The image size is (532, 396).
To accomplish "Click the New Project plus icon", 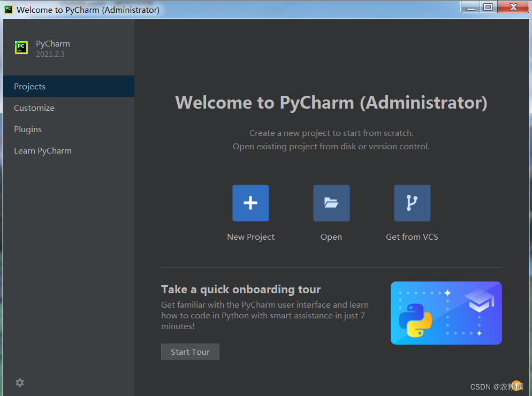I will [250, 203].
